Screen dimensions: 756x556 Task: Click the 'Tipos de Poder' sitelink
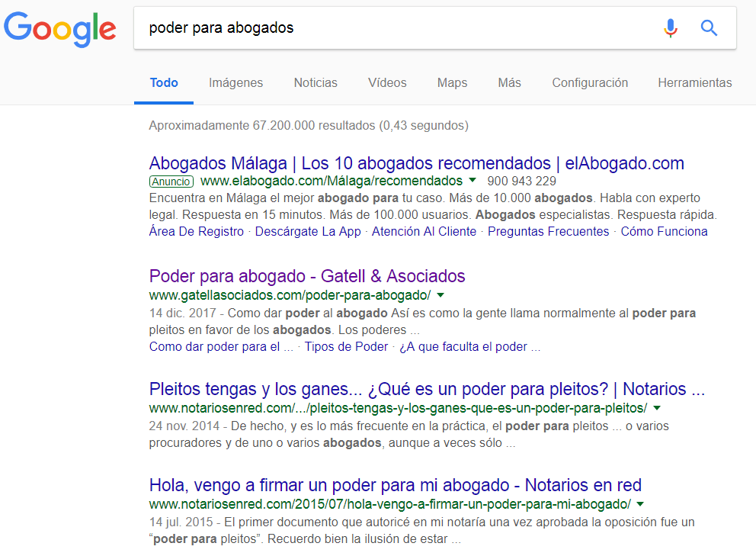pyautogui.click(x=346, y=347)
